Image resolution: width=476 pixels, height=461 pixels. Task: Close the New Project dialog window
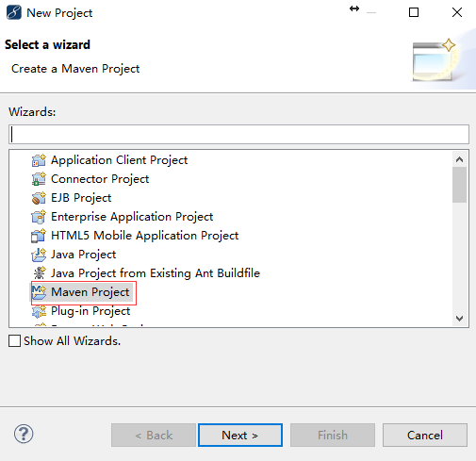coord(457,12)
